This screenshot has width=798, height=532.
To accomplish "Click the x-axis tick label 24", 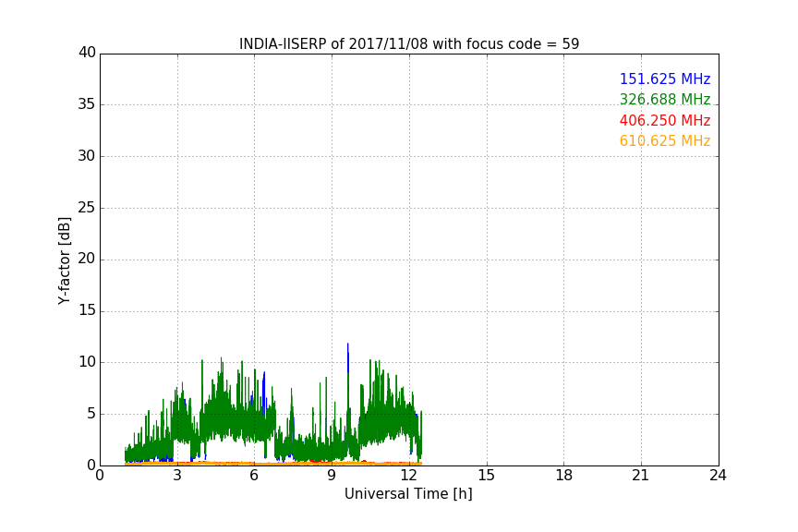I will [x=718, y=476].
